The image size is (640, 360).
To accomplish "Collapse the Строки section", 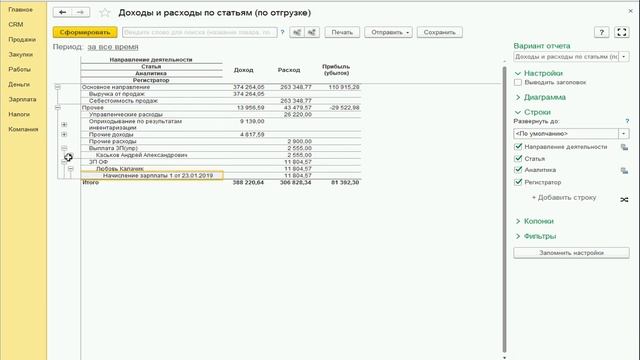I will [533, 112].
